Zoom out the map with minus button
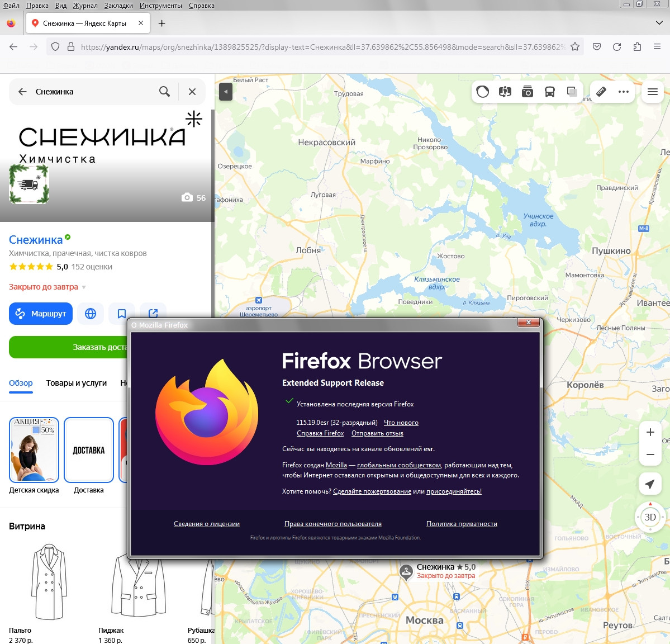This screenshot has width=670, height=644. click(x=650, y=454)
